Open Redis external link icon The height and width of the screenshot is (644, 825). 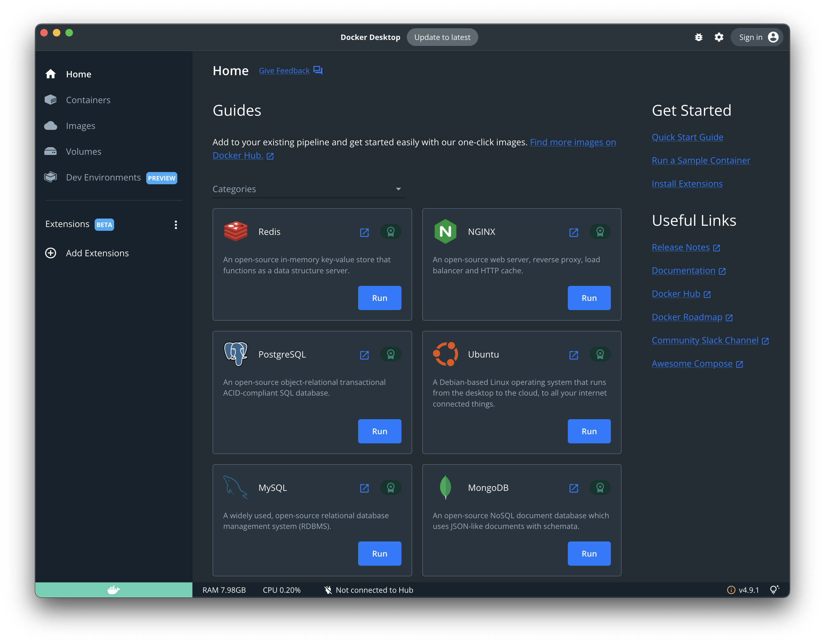point(364,232)
